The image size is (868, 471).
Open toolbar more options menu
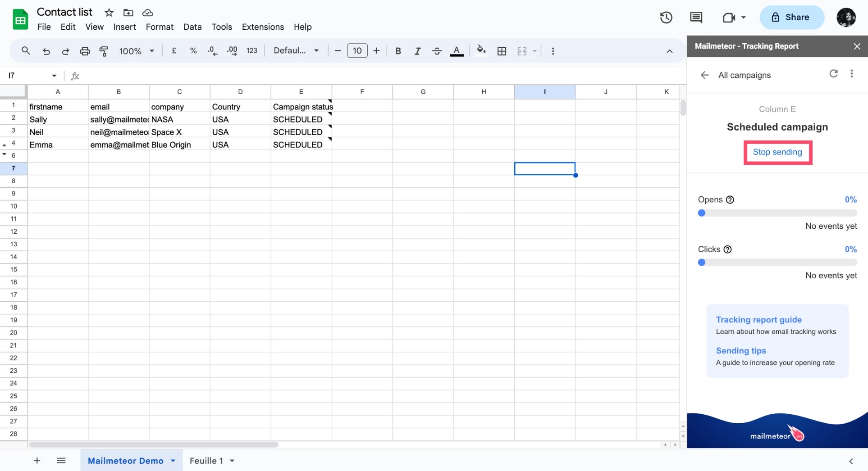553,51
